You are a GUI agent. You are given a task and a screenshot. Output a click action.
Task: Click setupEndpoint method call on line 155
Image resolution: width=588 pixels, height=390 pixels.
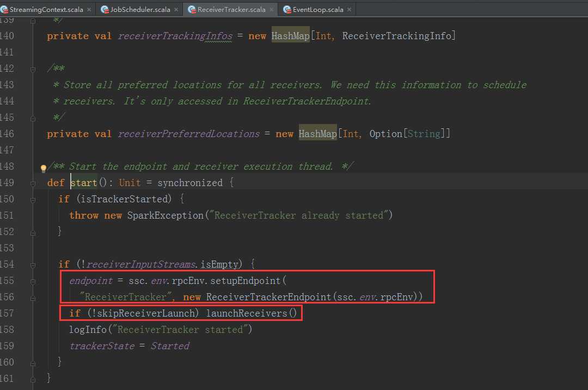[x=245, y=281]
